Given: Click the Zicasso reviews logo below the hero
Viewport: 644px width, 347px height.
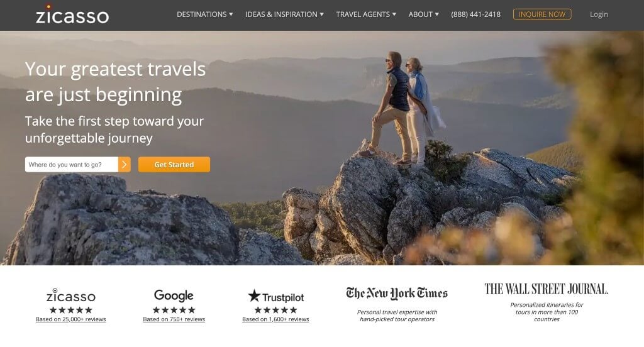Looking at the screenshot, I should tap(70, 295).
